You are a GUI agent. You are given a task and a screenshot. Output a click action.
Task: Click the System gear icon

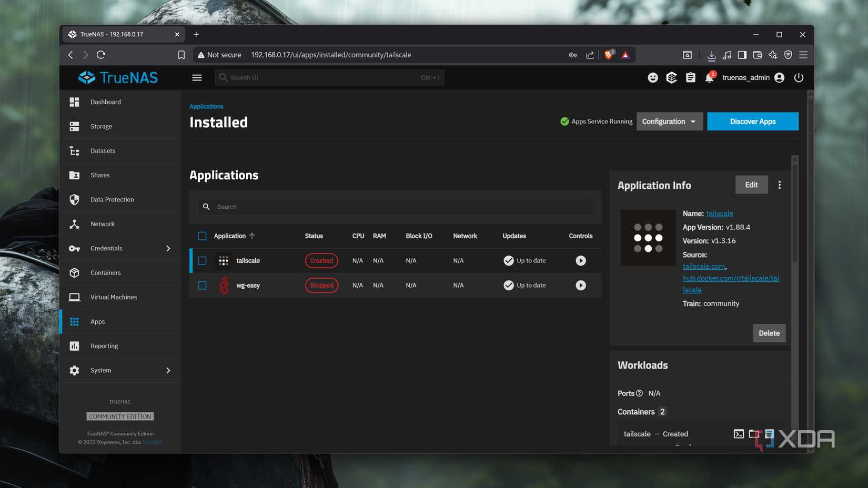[74, 370]
